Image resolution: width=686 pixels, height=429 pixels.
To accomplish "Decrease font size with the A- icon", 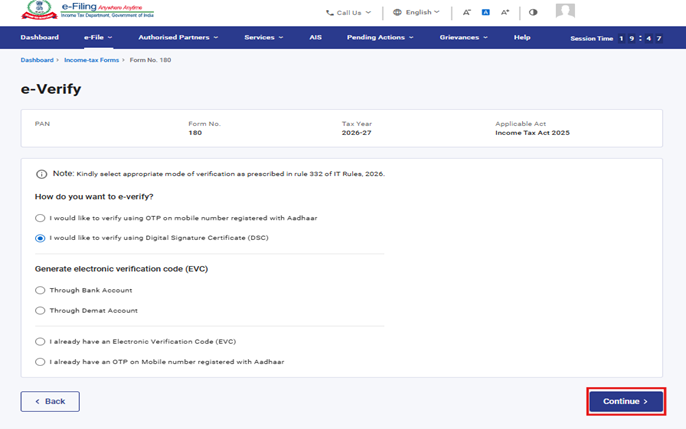I will [467, 13].
